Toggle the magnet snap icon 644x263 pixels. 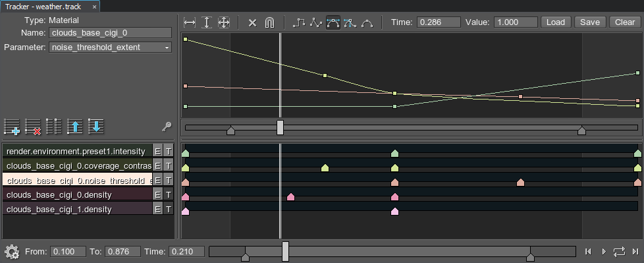(x=269, y=22)
